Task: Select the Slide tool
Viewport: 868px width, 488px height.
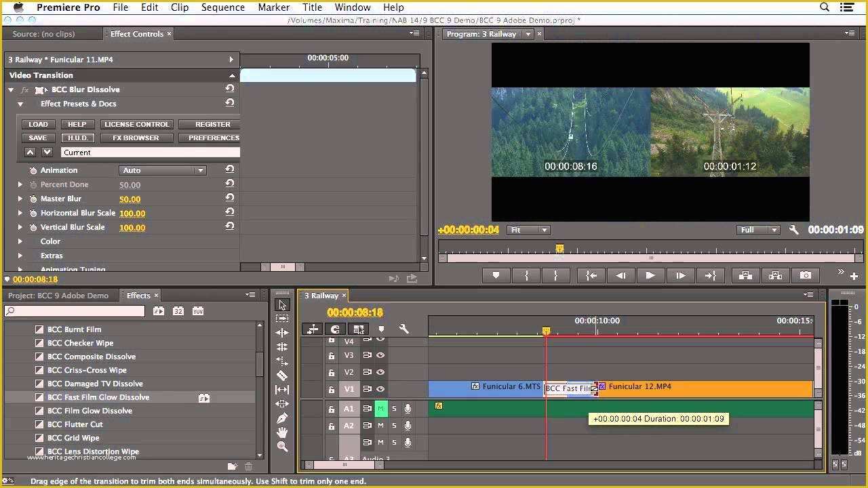Action: (282, 404)
